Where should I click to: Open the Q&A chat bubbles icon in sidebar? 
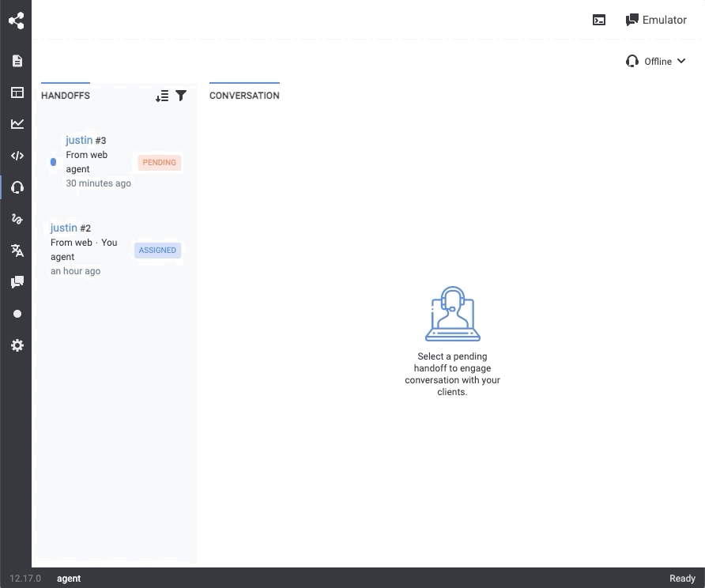pos(17,282)
